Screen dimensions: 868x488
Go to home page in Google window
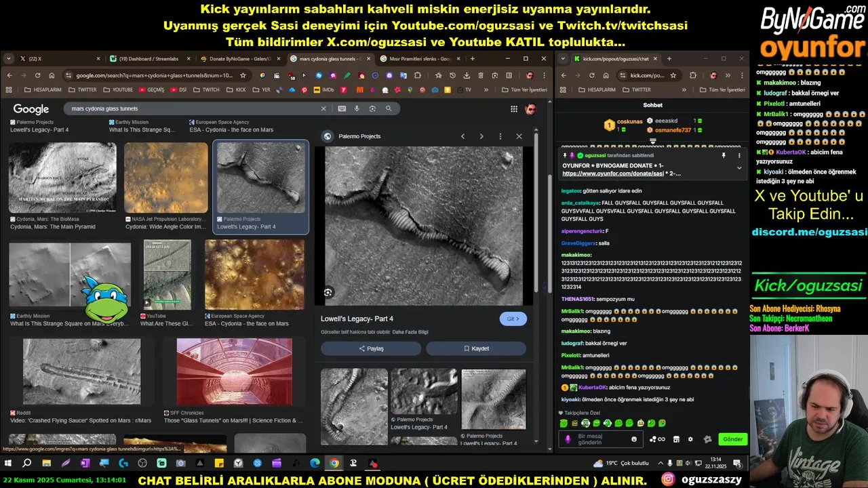[x=52, y=75]
